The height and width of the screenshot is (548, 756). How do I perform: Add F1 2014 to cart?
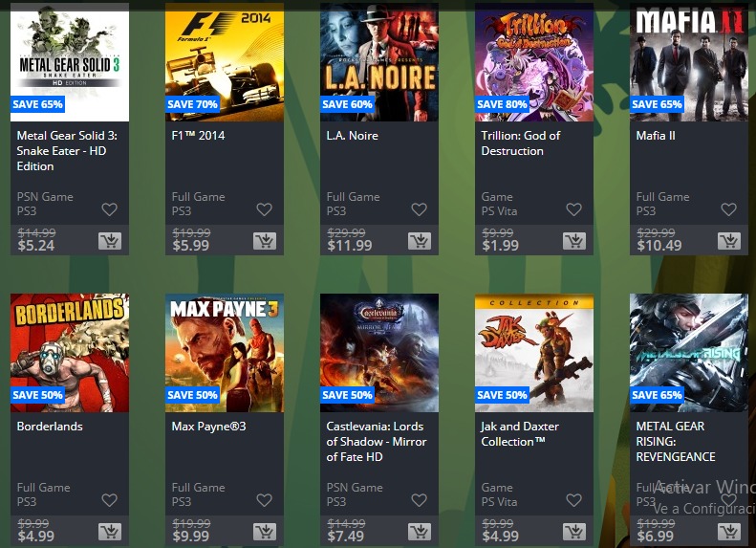(x=265, y=241)
